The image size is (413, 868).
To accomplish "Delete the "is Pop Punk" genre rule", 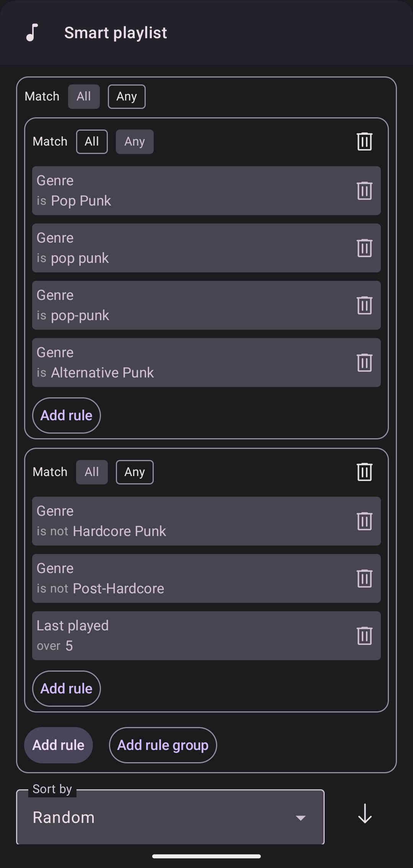I will (364, 191).
